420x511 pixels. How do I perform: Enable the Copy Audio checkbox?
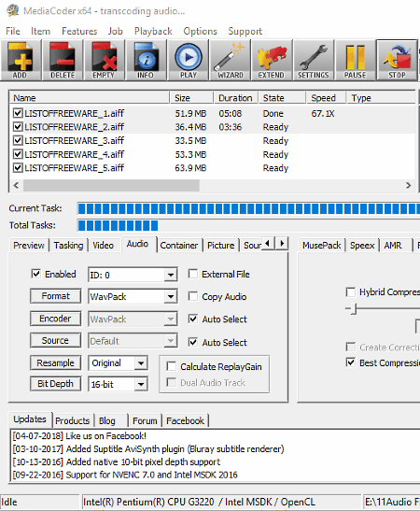coord(193,296)
